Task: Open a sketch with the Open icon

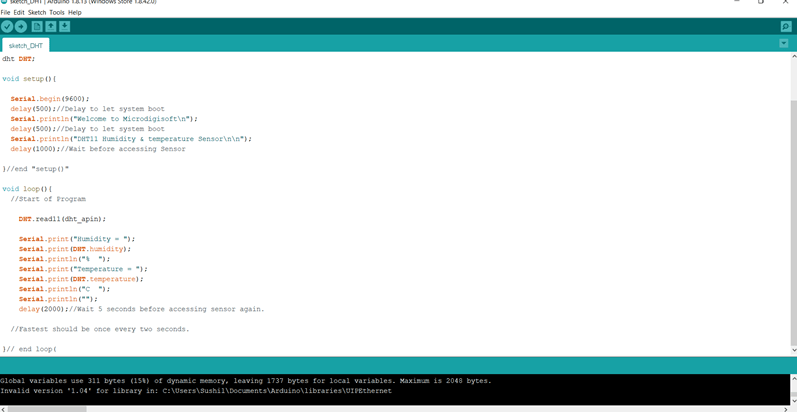Action: point(51,27)
